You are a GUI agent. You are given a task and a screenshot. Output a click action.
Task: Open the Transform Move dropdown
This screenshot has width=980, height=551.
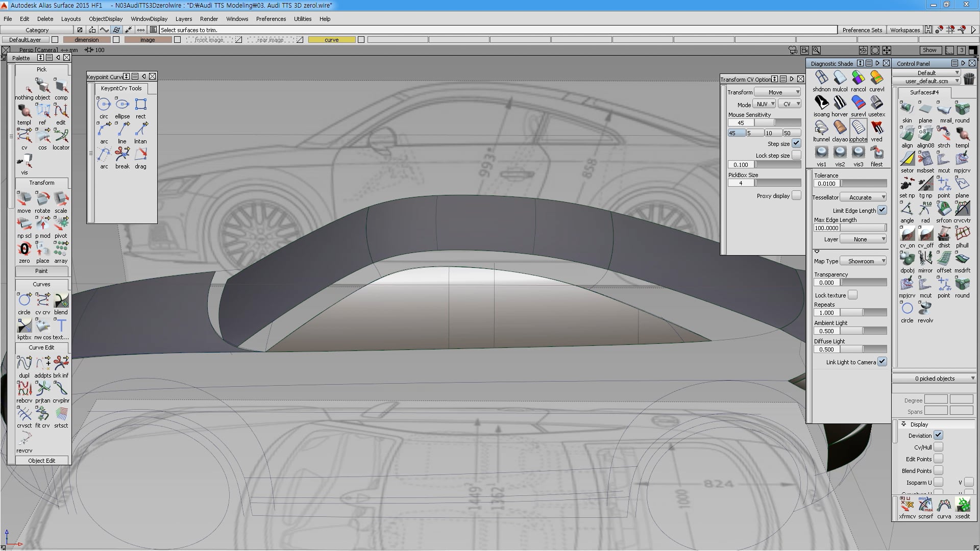[x=777, y=92]
